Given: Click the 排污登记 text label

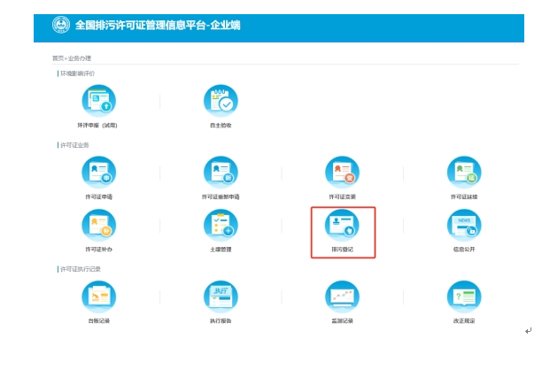Looking at the screenshot, I should 342,250.
